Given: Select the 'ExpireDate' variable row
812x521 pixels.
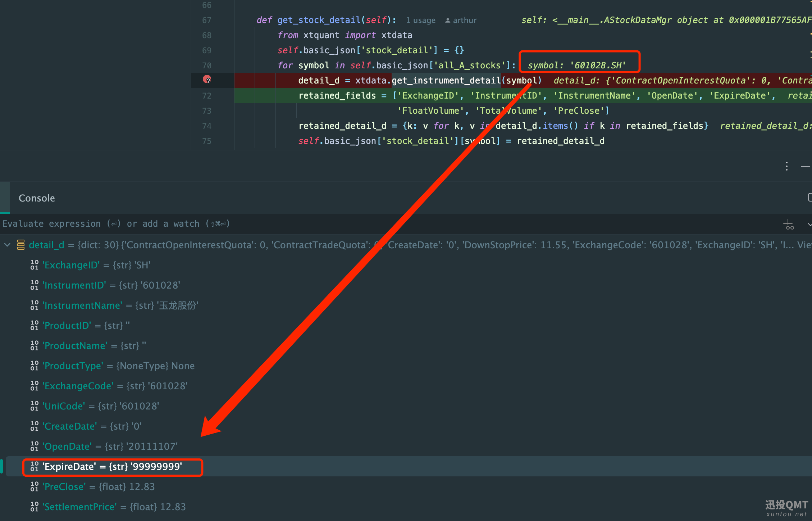Looking at the screenshot, I should pyautogui.click(x=409, y=467).
